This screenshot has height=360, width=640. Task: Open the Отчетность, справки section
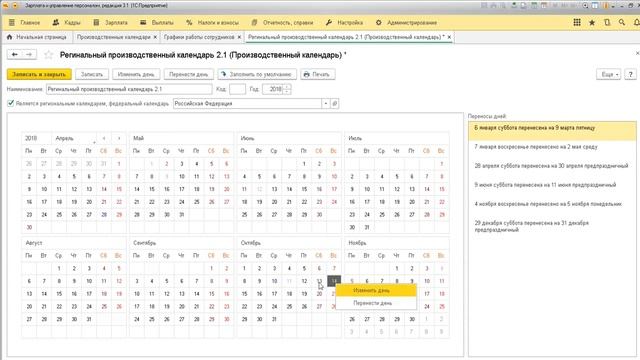point(282,22)
